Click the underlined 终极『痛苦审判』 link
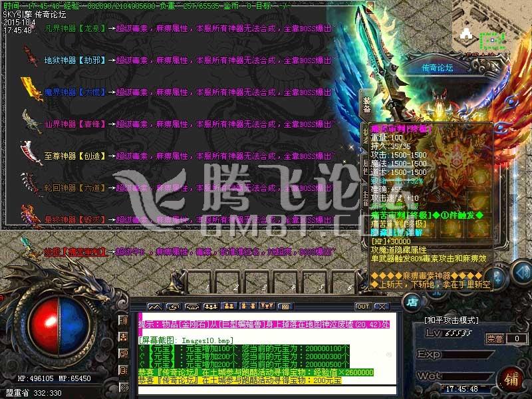Image resolution: width=532 pixels, height=399 pixels. (75, 252)
